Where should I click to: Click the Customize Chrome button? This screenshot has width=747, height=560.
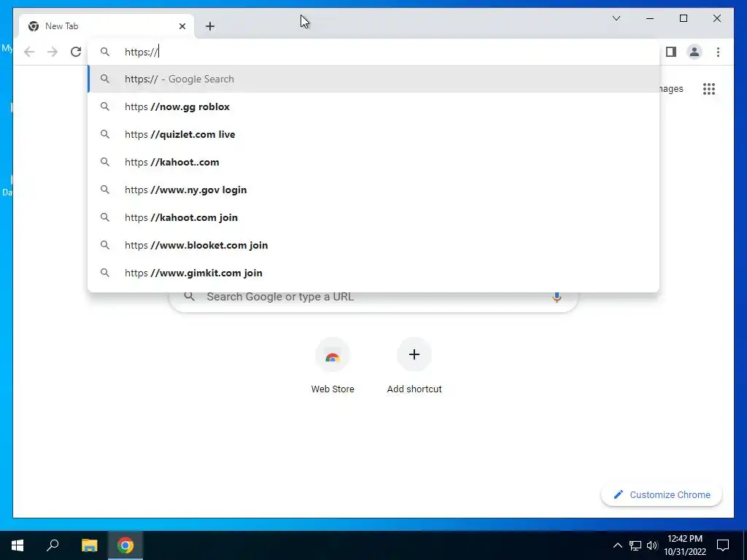pos(662,495)
